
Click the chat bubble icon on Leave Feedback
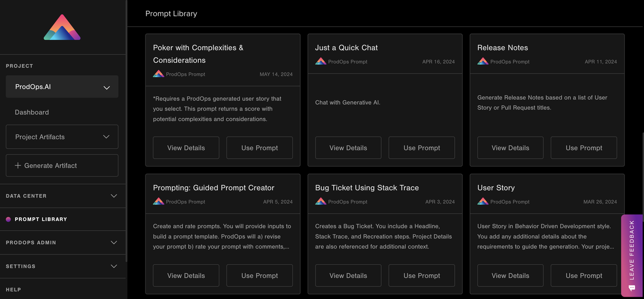[632, 287]
